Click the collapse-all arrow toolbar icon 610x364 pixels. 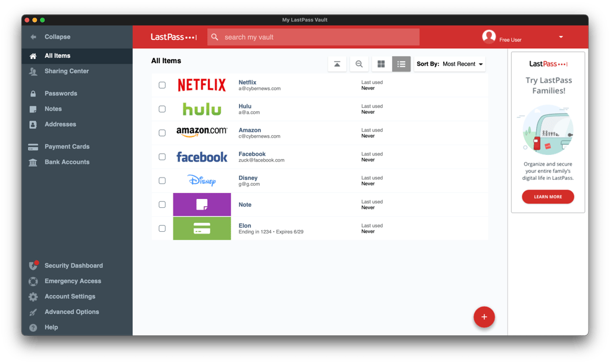[337, 64]
